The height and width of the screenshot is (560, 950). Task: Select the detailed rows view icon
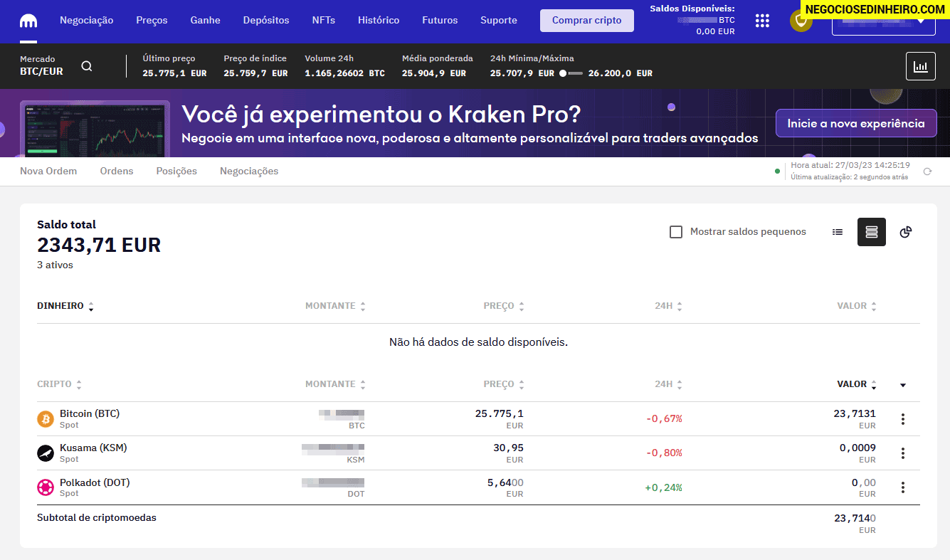(x=872, y=232)
